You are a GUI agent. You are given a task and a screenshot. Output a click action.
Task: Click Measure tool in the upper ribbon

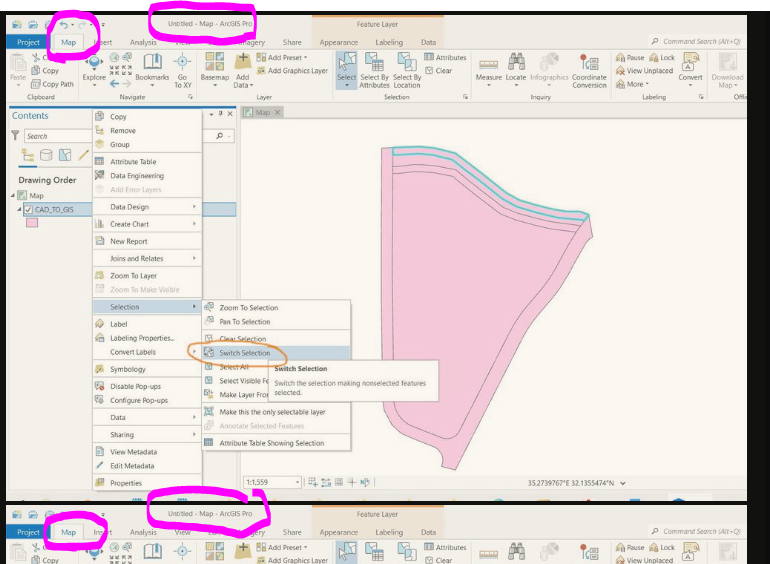point(489,70)
